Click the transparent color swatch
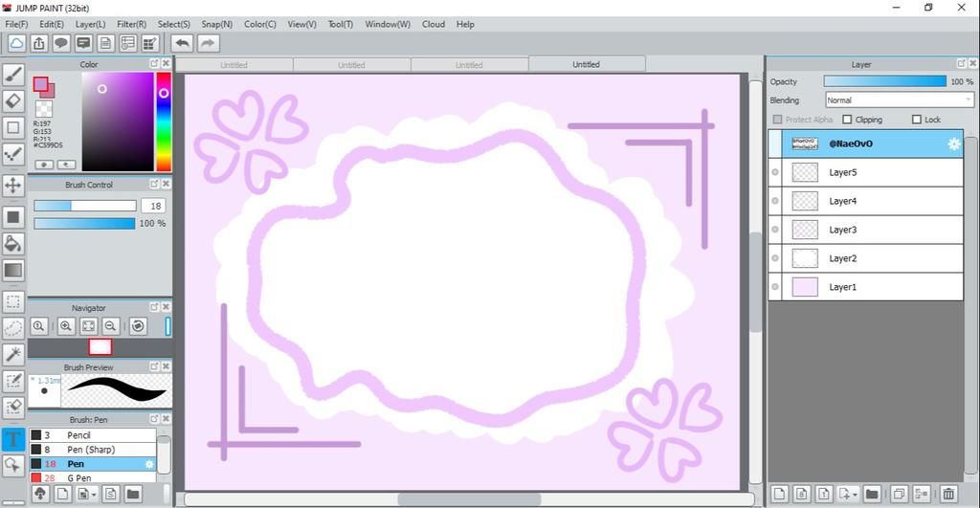Viewport: 980px width, 508px height. click(44, 109)
